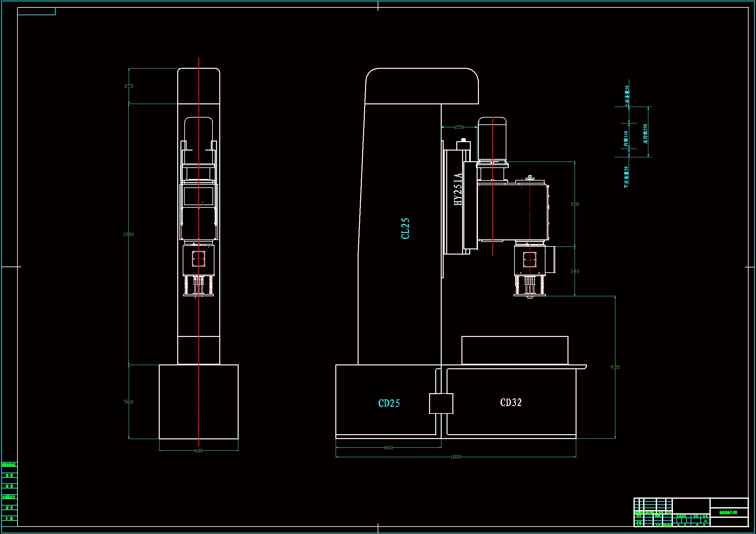Click the 1800 overall length dimension
Viewport: 756px width, 534px height.
coord(456,457)
